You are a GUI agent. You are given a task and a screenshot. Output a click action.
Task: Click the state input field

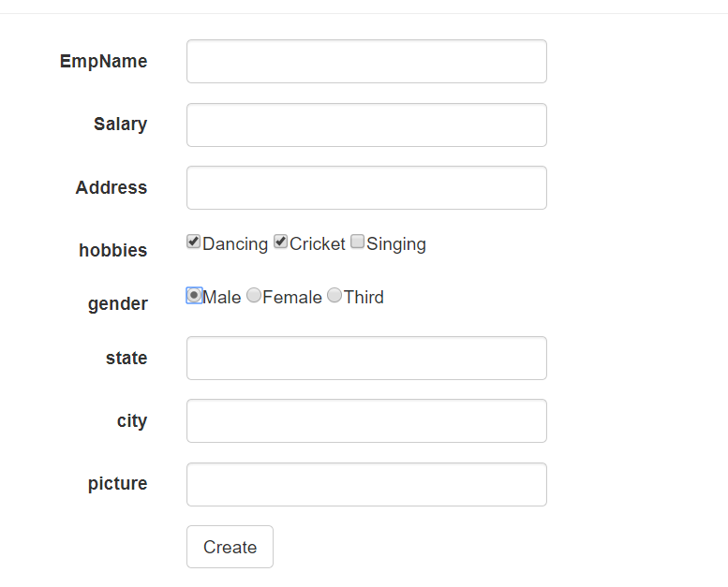(x=366, y=359)
